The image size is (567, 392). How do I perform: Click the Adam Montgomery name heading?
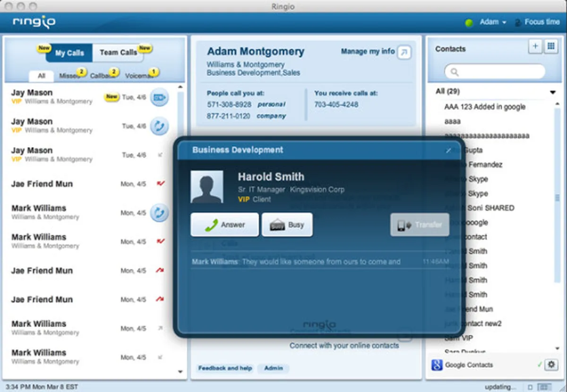coord(256,51)
